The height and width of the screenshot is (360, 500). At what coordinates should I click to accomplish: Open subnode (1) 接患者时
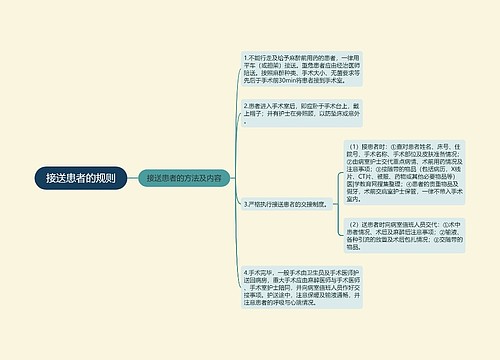[x=404, y=172]
